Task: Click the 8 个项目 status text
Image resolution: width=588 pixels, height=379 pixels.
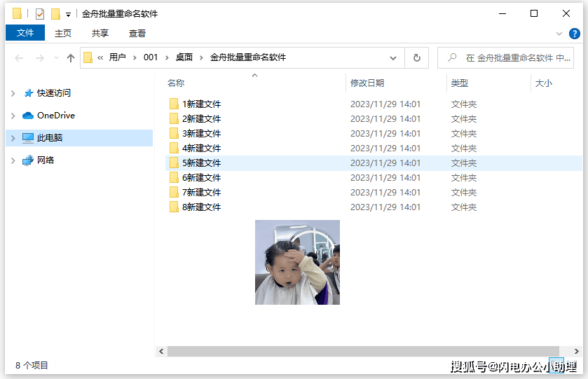Action: tap(32, 365)
